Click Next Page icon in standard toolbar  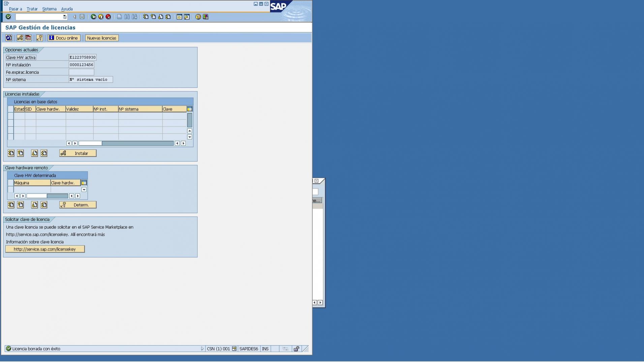click(x=161, y=17)
